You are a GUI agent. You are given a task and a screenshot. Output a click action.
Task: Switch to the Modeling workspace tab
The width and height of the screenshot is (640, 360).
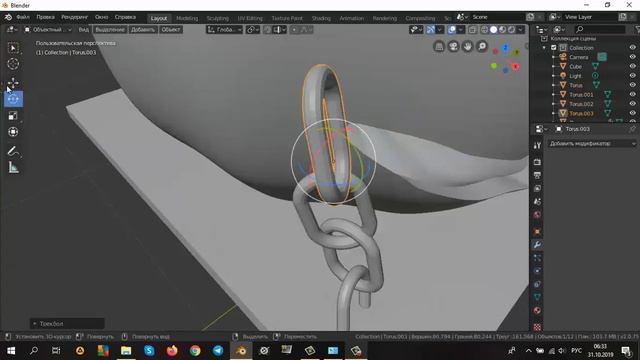tap(187, 18)
